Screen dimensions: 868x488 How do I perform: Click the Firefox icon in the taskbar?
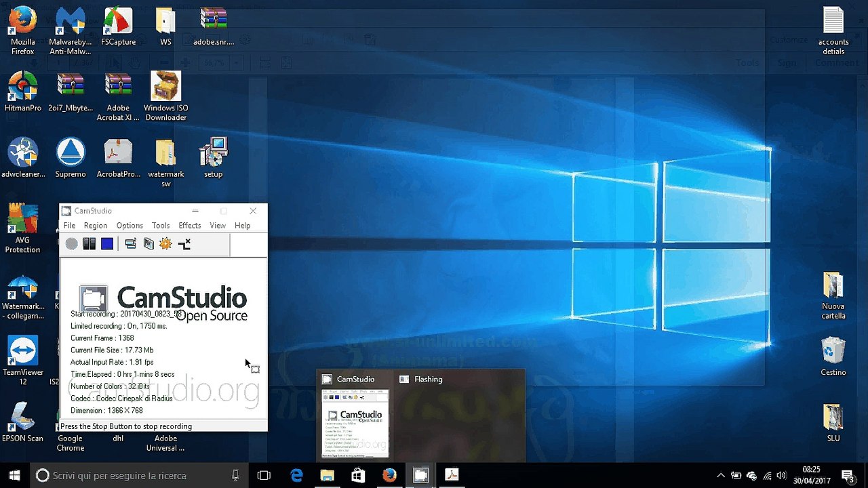(389, 476)
